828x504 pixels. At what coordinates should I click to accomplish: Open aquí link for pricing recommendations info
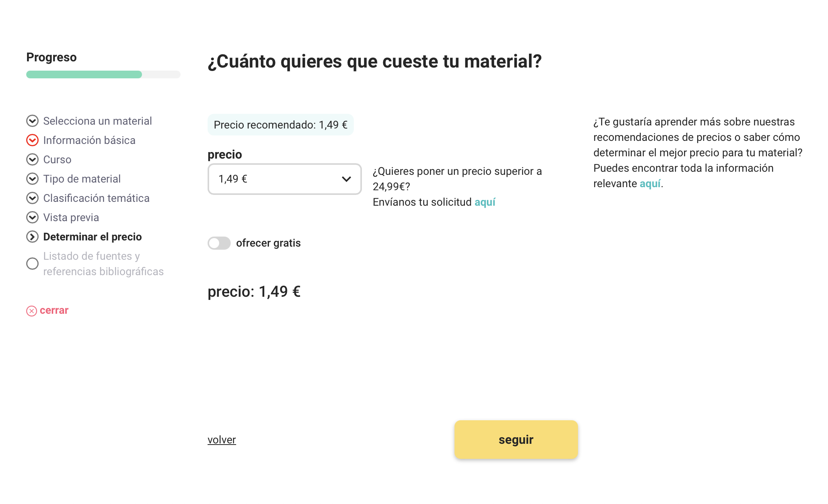coord(650,184)
